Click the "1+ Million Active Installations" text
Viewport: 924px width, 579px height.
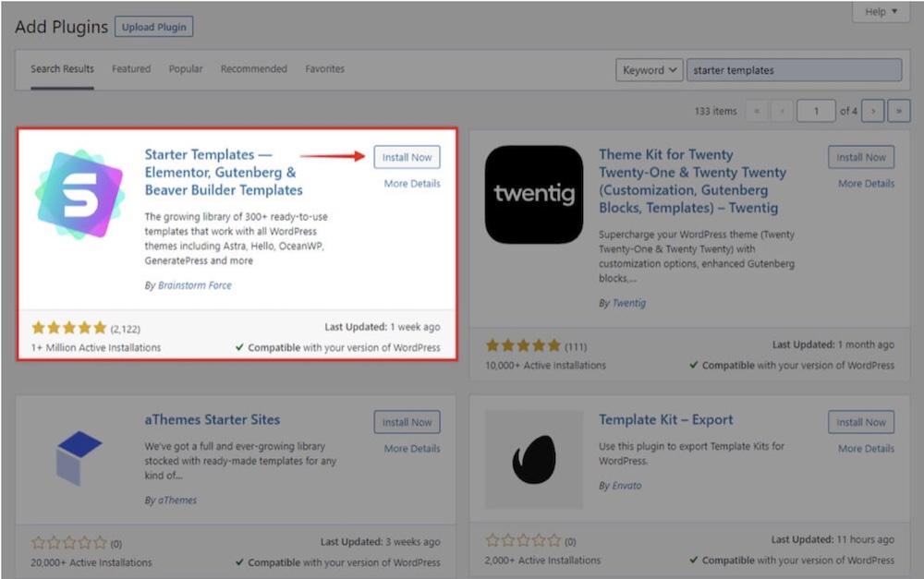click(95, 347)
